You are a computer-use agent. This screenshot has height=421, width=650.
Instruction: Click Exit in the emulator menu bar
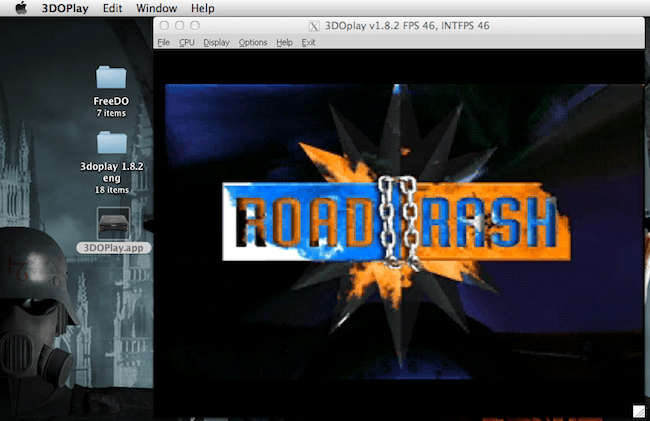[309, 43]
